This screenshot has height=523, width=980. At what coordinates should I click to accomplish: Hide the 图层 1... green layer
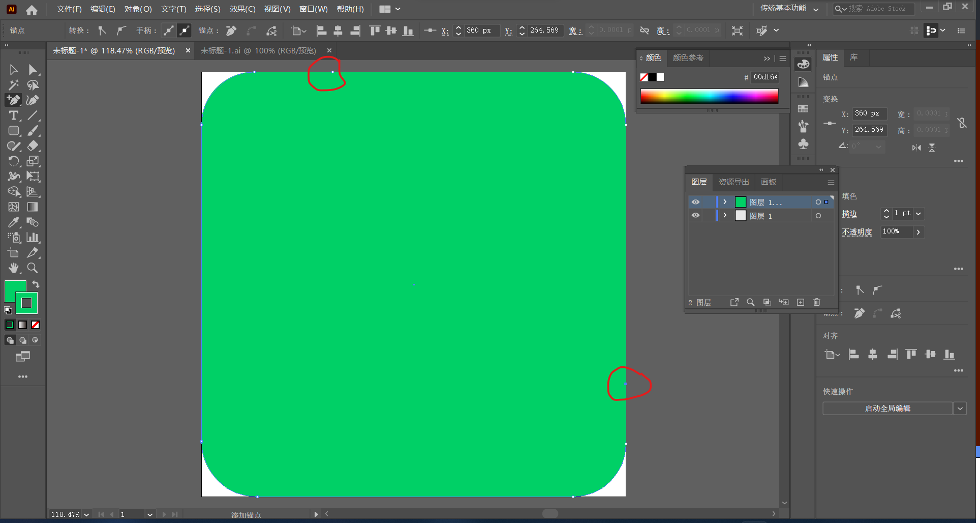pos(695,202)
